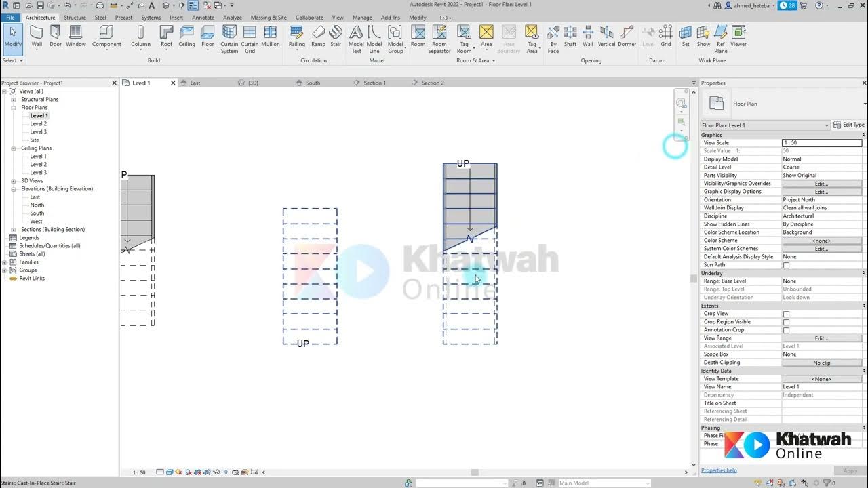Open the Select panel dropdown
Viewport: 868px width, 488px height.
point(13,60)
